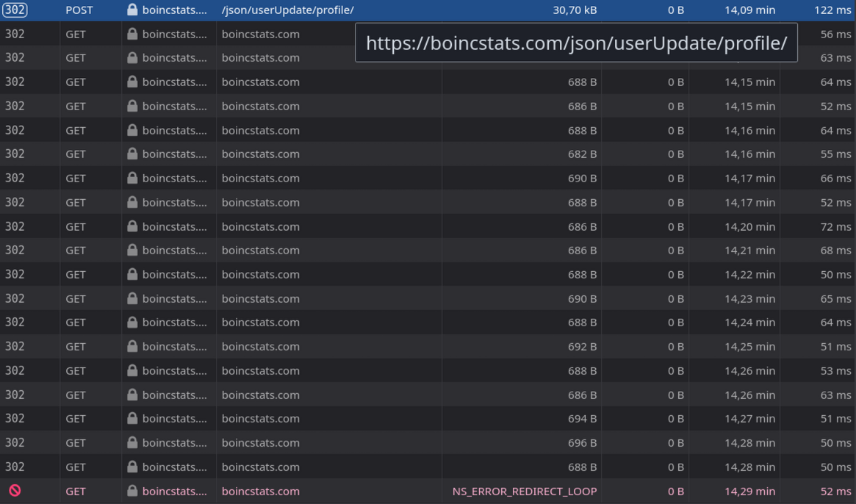Click the 302 status in the 14,20 min row
The height and width of the screenshot is (504, 856).
pos(15,226)
